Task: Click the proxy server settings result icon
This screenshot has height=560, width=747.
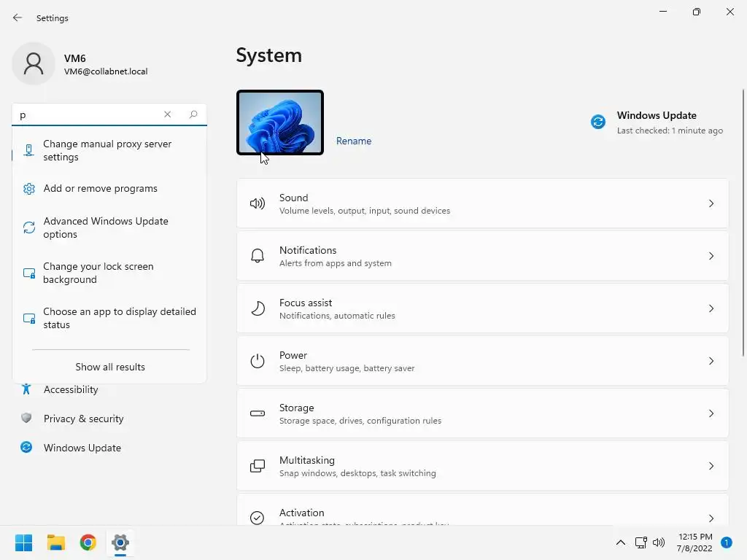Action: [x=28, y=150]
